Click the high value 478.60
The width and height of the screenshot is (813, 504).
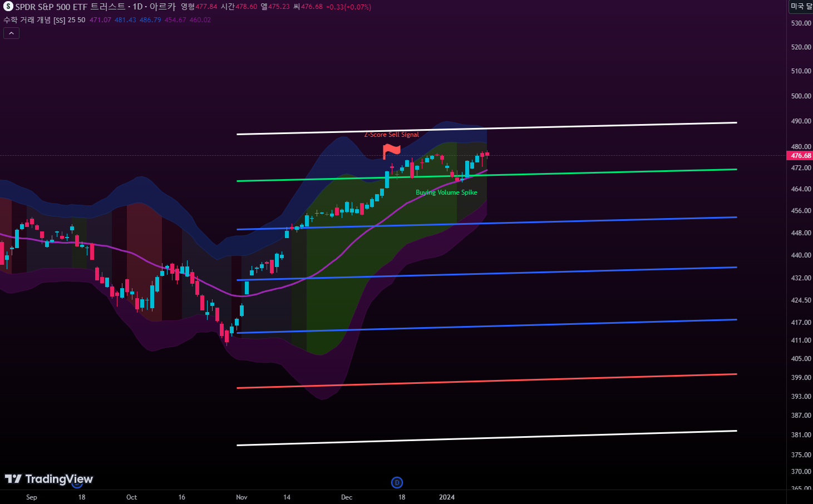click(x=246, y=7)
